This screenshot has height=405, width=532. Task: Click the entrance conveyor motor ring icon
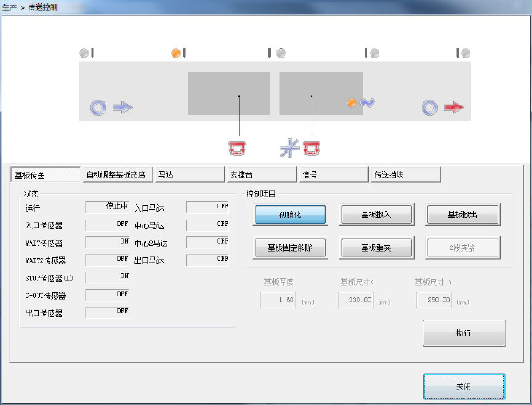98,108
